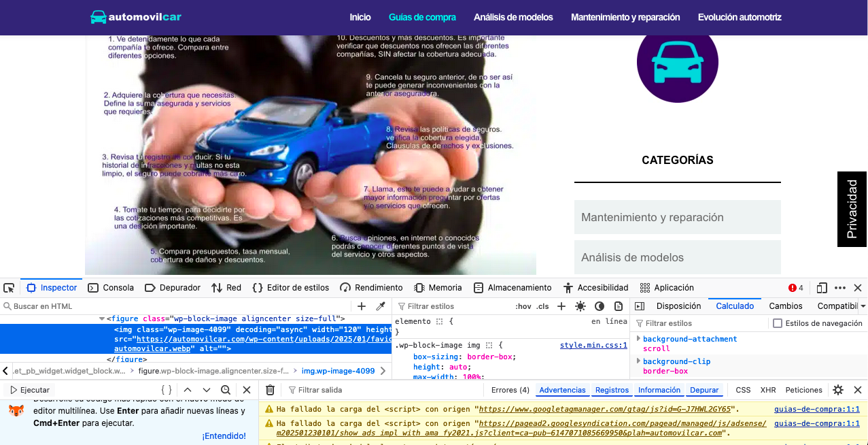Pretty-print code with braces icon

pos(167,390)
